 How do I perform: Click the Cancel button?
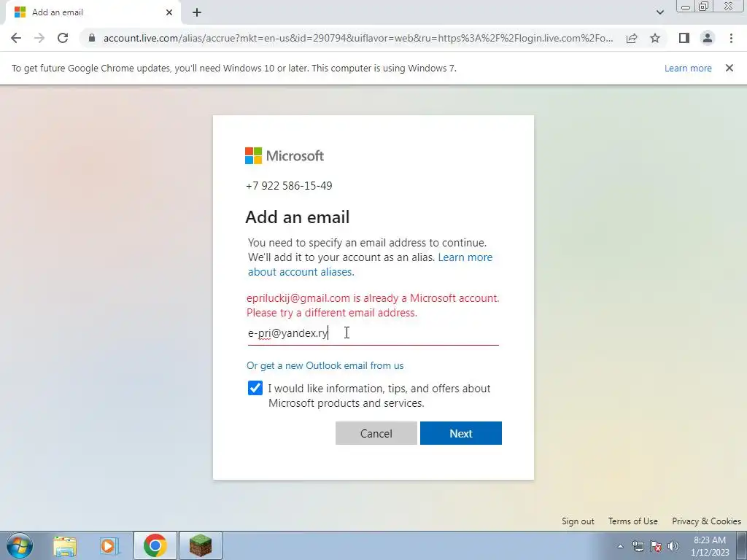pyautogui.click(x=376, y=433)
